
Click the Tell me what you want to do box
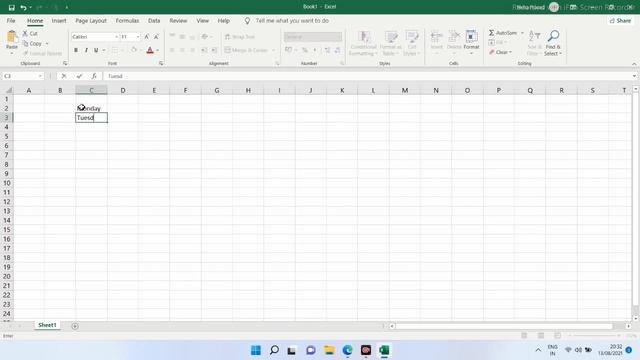coord(292,20)
